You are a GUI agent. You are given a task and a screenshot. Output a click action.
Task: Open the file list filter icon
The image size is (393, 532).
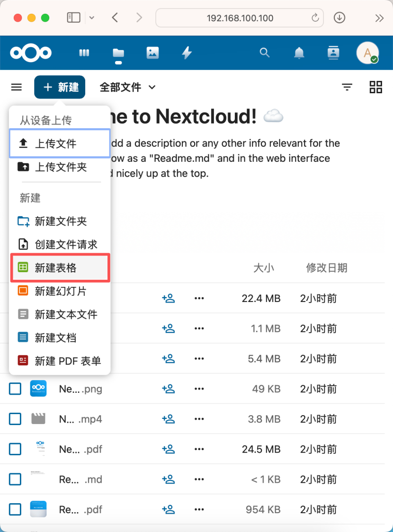(347, 87)
